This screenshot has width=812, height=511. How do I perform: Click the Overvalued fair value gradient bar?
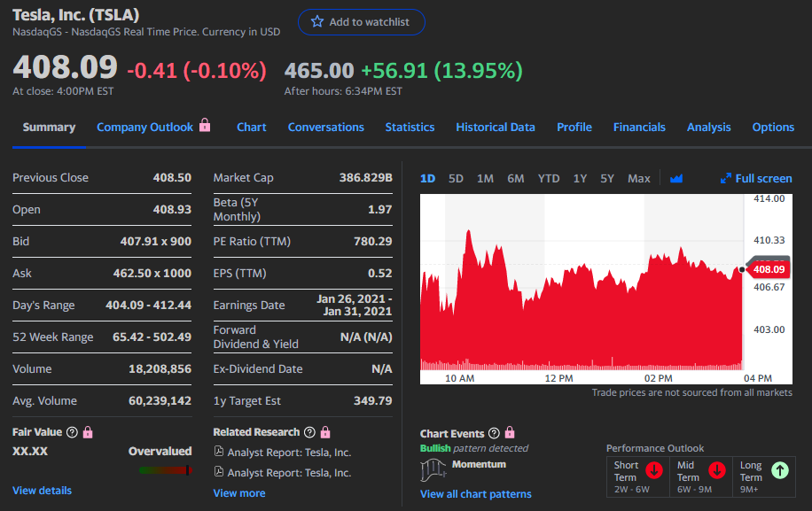[166, 470]
